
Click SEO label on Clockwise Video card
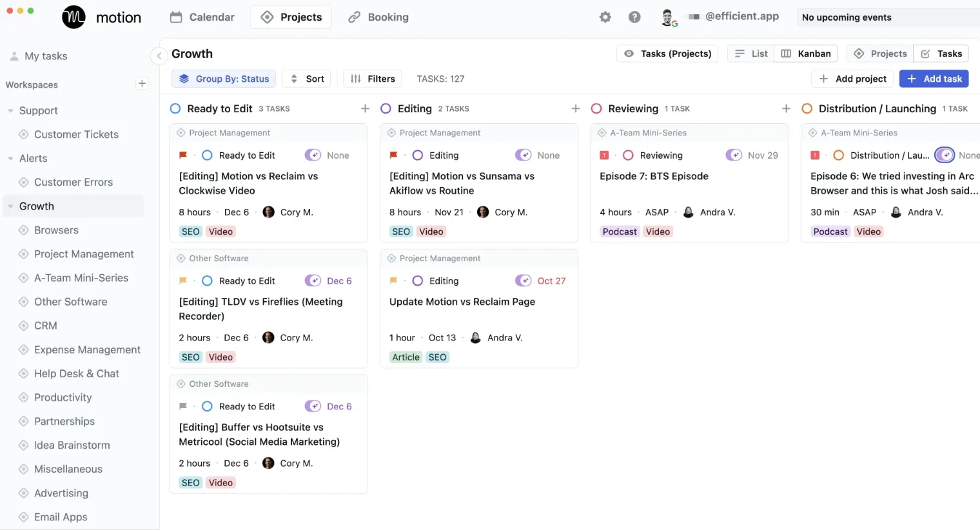(191, 231)
